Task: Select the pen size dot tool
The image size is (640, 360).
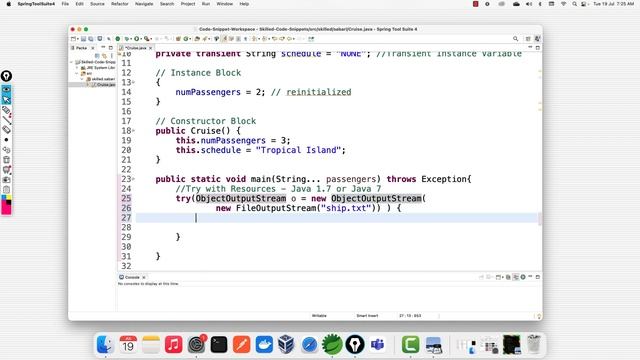Action: pos(6,140)
